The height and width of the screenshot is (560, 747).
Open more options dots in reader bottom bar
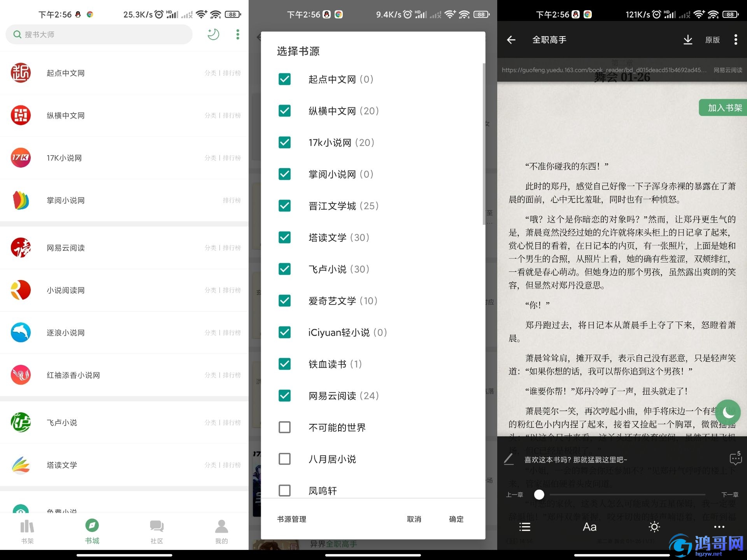719,527
